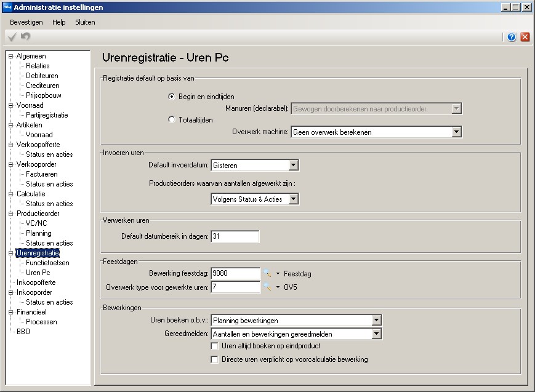Click dropdown arrow next to OV5 lookup
This screenshot has height=392, width=535.
coord(278,287)
